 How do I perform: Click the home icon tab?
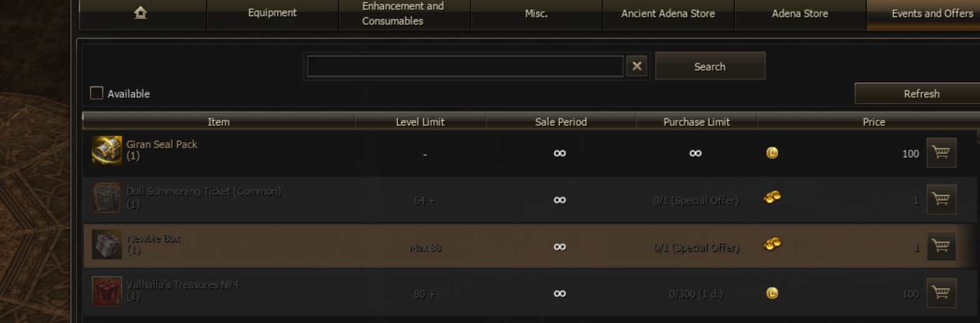(140, 13)
